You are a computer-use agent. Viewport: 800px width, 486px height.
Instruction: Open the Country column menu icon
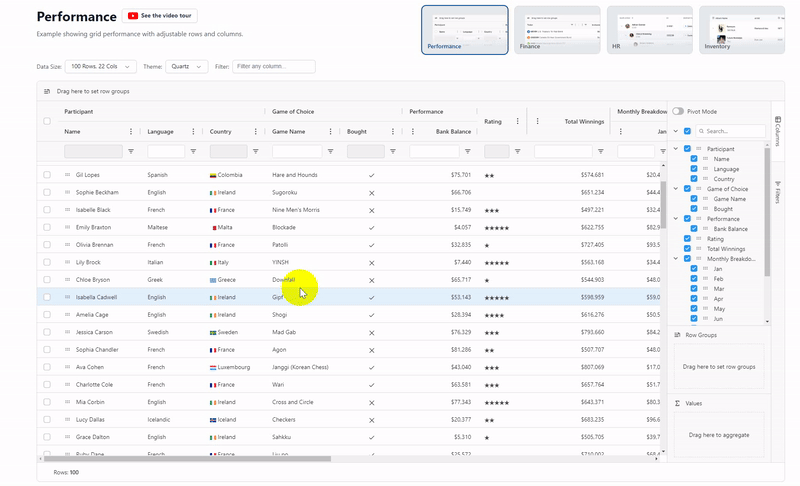(255, 132)
